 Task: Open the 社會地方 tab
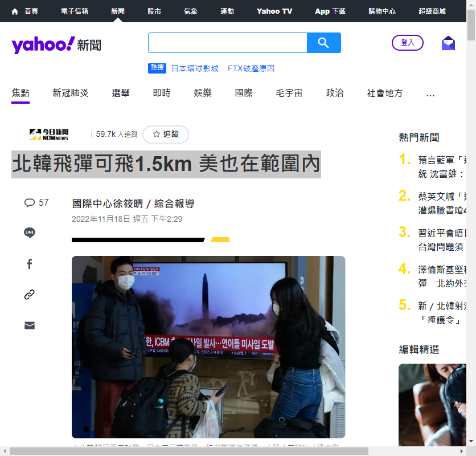(385, 93)
